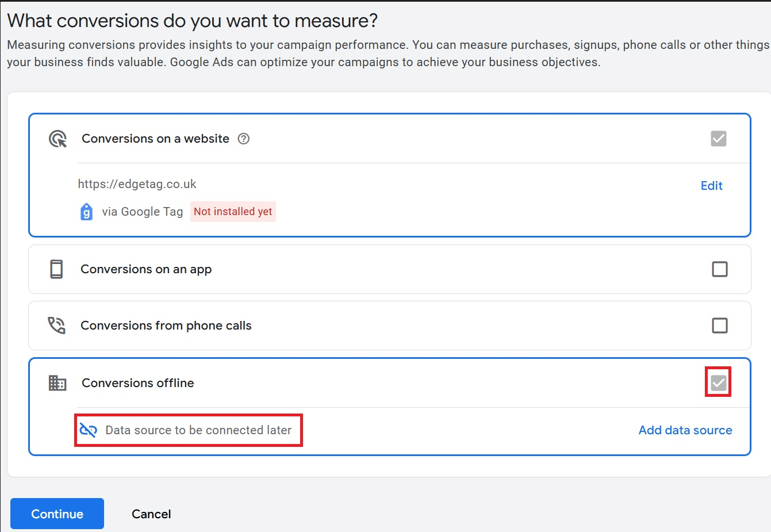The image size is (771, 532).
Task: Click Data source to be connected later text
Action: point(198,430)
